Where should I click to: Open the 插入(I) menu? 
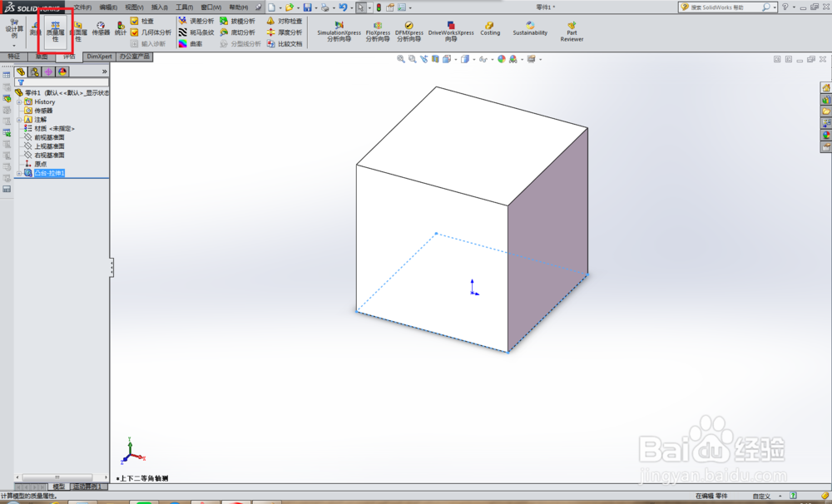click(x=159, y=7)
